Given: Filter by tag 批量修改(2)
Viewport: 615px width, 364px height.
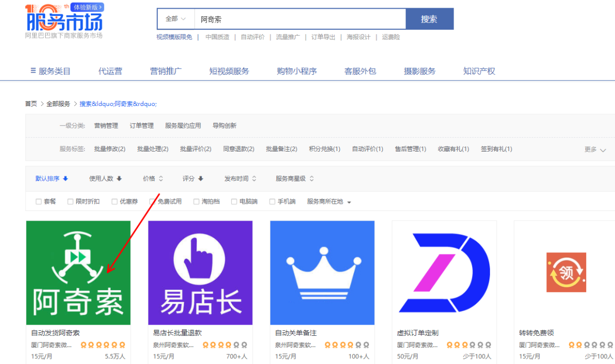Looking at the screenshot, I should 110,149.
